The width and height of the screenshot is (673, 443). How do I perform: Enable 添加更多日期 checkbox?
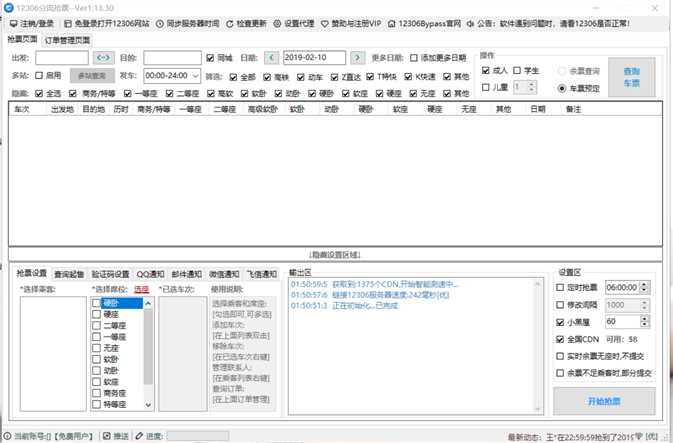click(x=414, y=58)
